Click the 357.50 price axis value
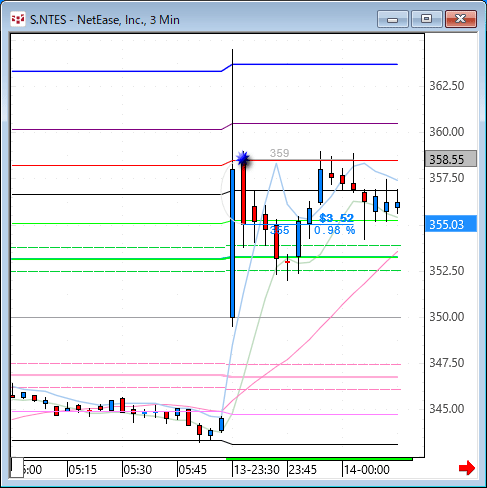This screenshot has width=487, height=488. pos(447,178)
